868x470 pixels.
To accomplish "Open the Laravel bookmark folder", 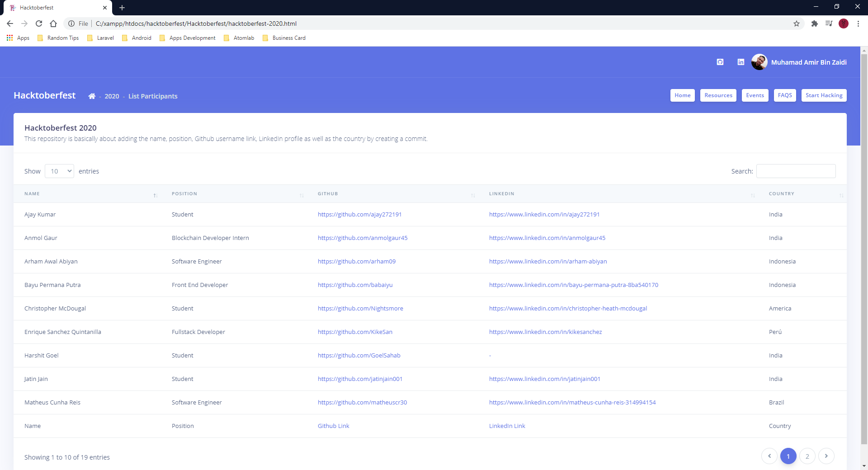I will (100, 38).
